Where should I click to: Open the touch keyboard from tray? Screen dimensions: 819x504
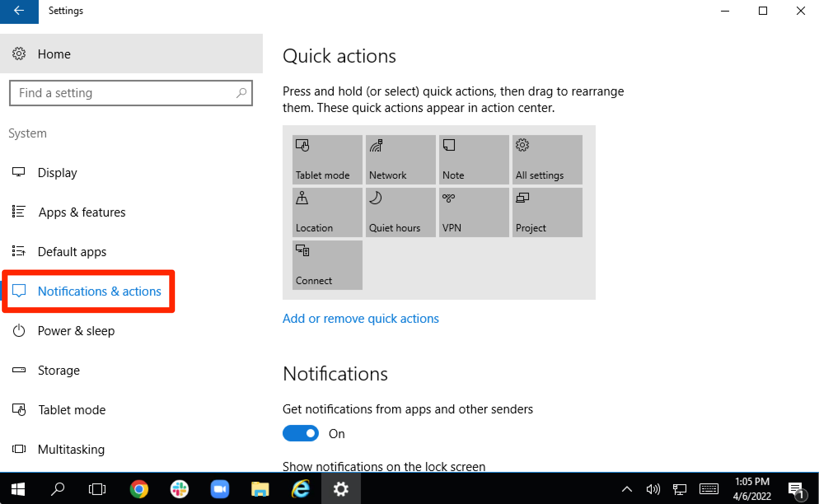tap(709, 489)
